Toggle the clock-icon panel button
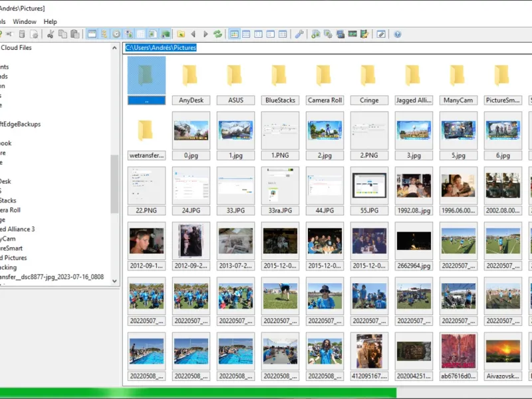Screen dimensions: 532x399 click(116, 34)
